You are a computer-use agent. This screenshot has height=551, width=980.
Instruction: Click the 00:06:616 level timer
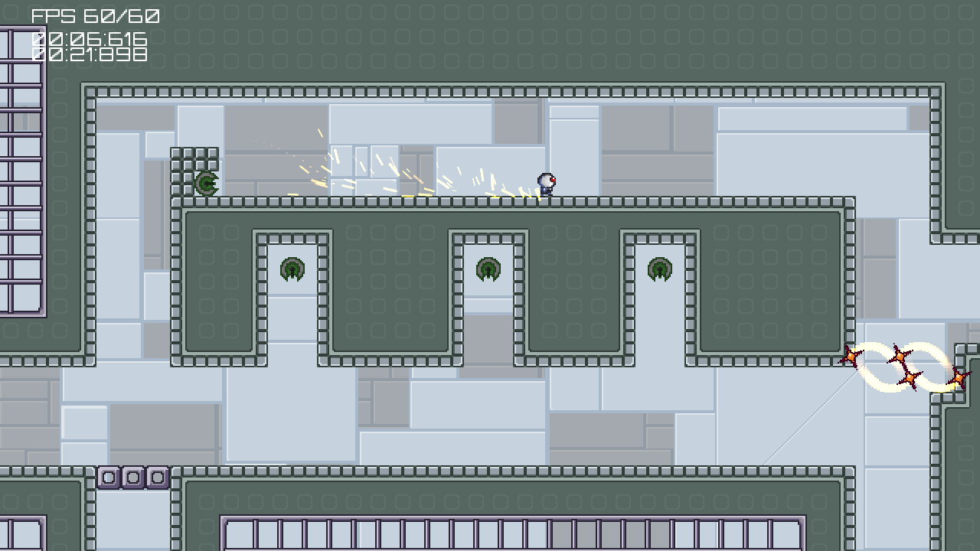[x=90, y=39]
